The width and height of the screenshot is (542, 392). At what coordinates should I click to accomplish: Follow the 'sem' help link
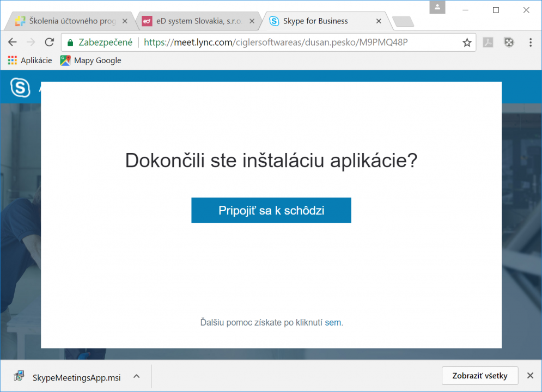point(332,322)
